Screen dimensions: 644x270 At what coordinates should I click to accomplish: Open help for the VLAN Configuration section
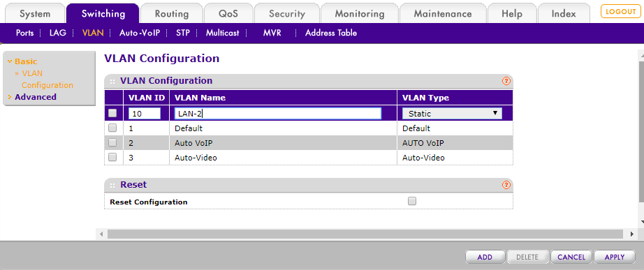click(506, 81)
